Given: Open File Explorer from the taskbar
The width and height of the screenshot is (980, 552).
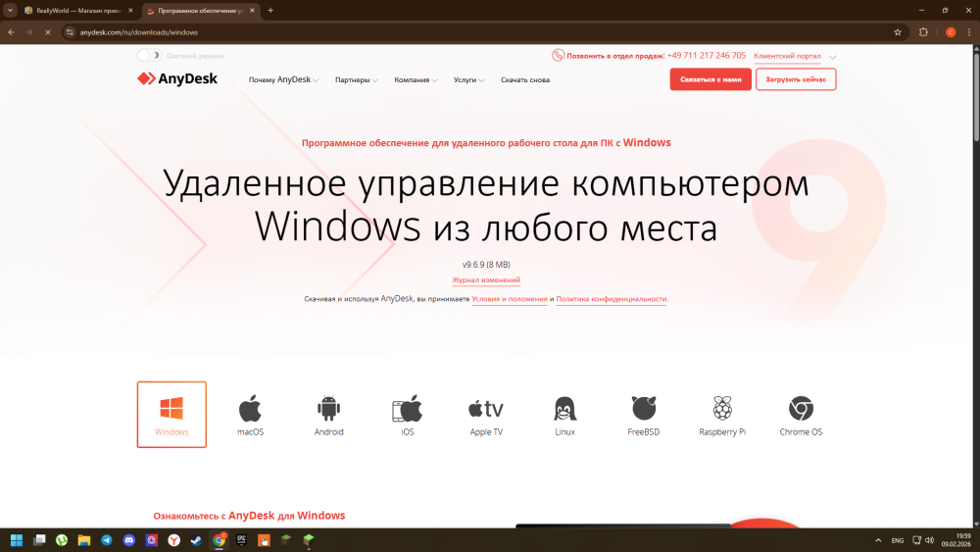Looking at the screenshot, I should tap(84, 540).
